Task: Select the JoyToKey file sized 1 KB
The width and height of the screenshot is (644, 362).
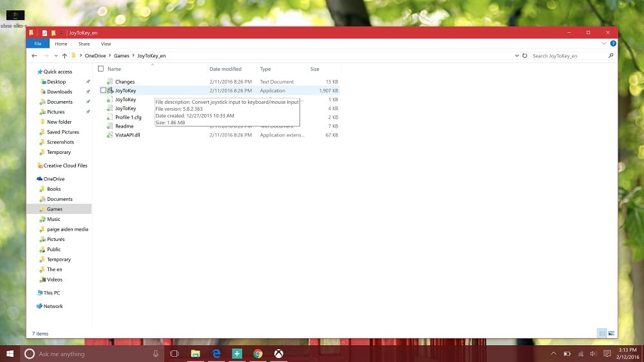Action: [126, 99]
